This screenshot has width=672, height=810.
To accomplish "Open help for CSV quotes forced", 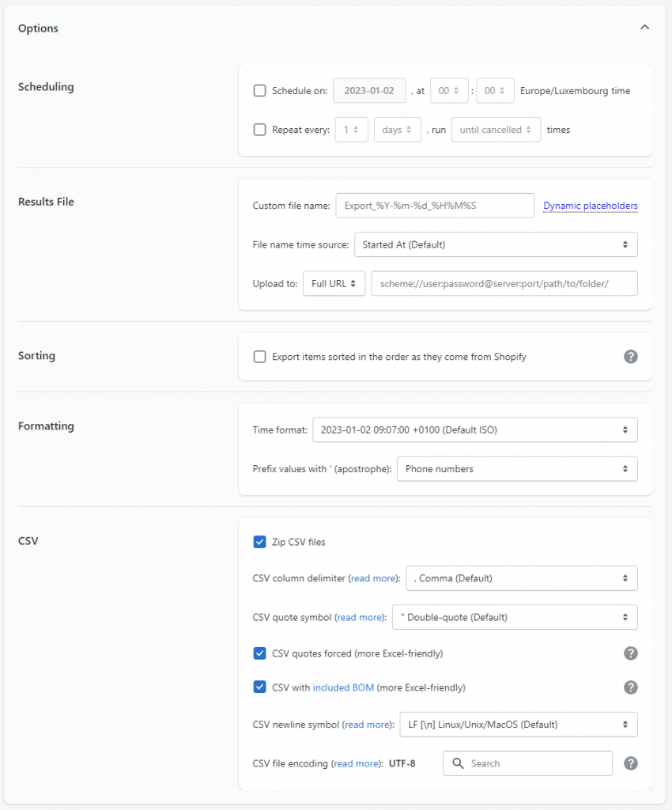I will coord(630,653).
